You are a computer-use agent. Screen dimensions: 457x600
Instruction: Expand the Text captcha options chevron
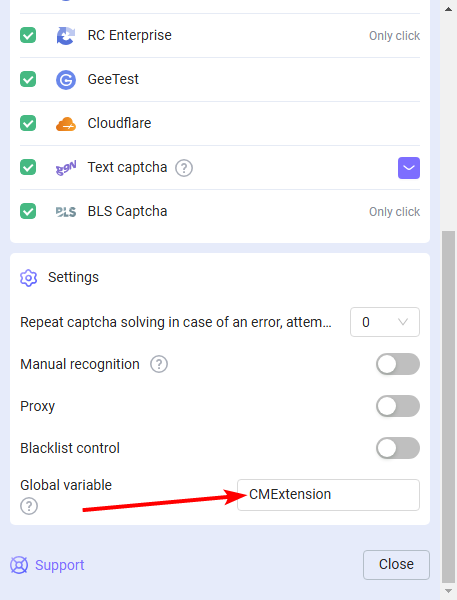point(409,168)
